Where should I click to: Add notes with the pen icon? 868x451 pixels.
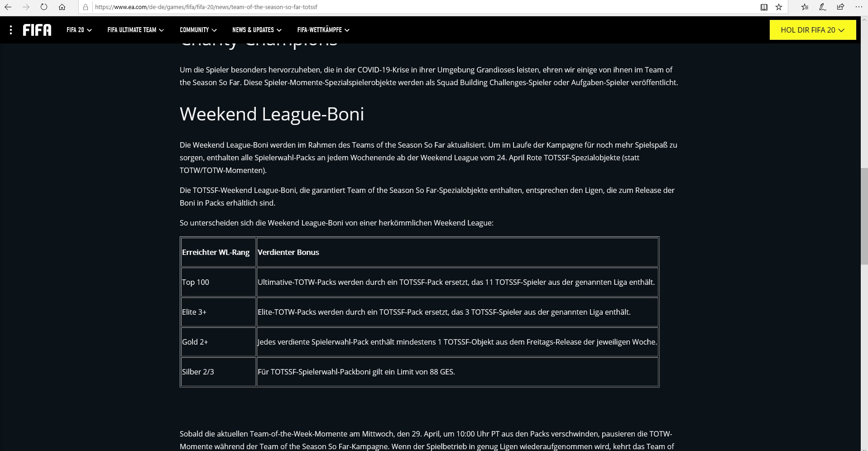(823, 7)
